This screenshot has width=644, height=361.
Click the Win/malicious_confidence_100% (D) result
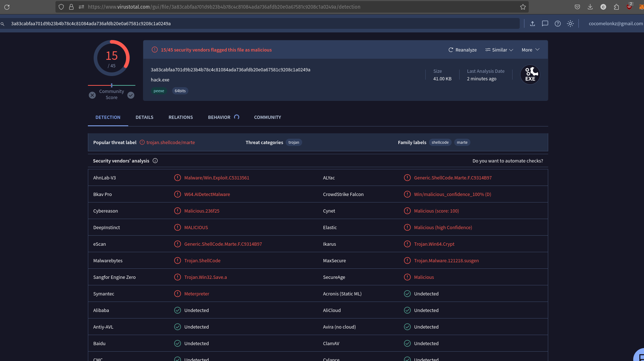point(452,194)
